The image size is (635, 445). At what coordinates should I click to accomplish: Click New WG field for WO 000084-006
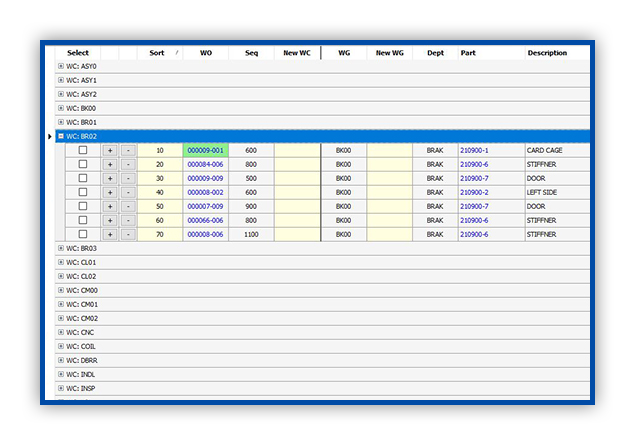click(x=390, y=164)
